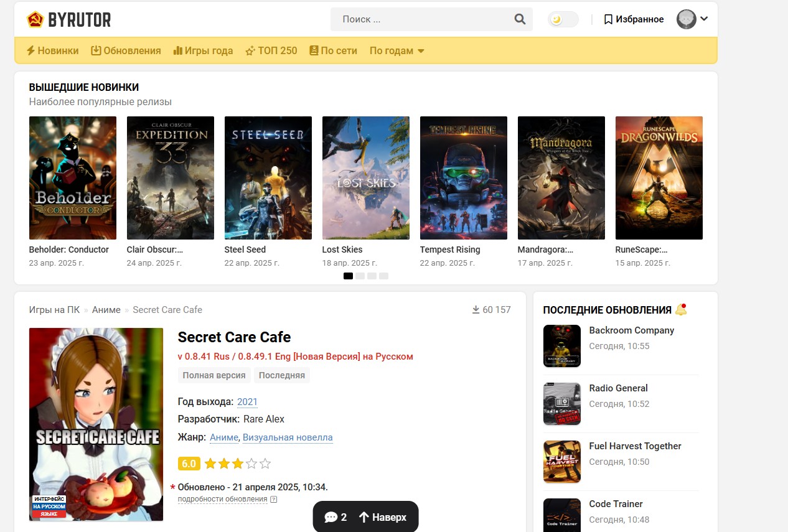Rate the game five stars

pyautogui.click(x=265, y=464)
